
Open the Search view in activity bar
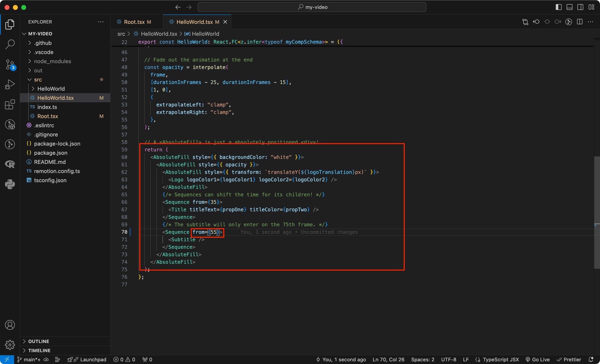coord(10,44)
